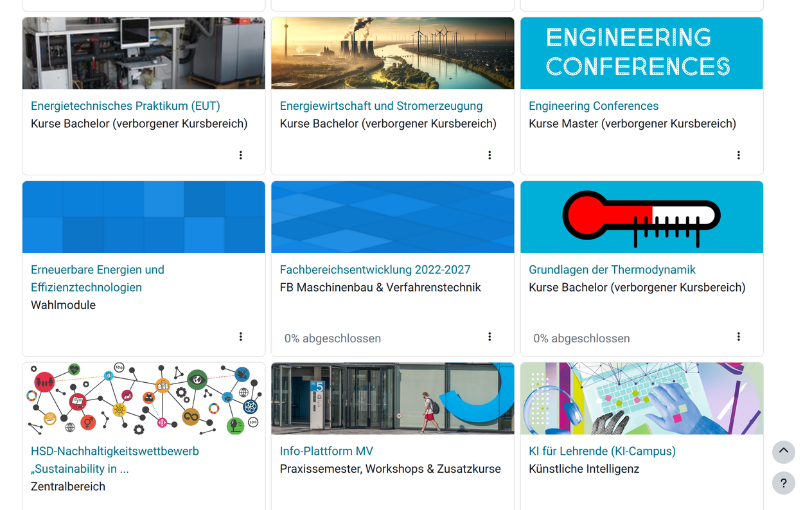The image size is (812, 510).
Task: Go to Info-Plattform MV course
Action: (326, 451)
